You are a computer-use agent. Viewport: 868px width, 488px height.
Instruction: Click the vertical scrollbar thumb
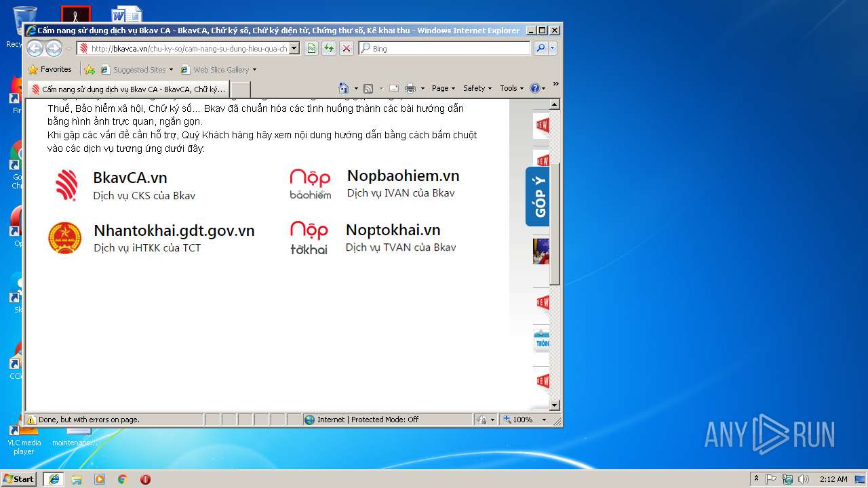(x=554, y=224)
